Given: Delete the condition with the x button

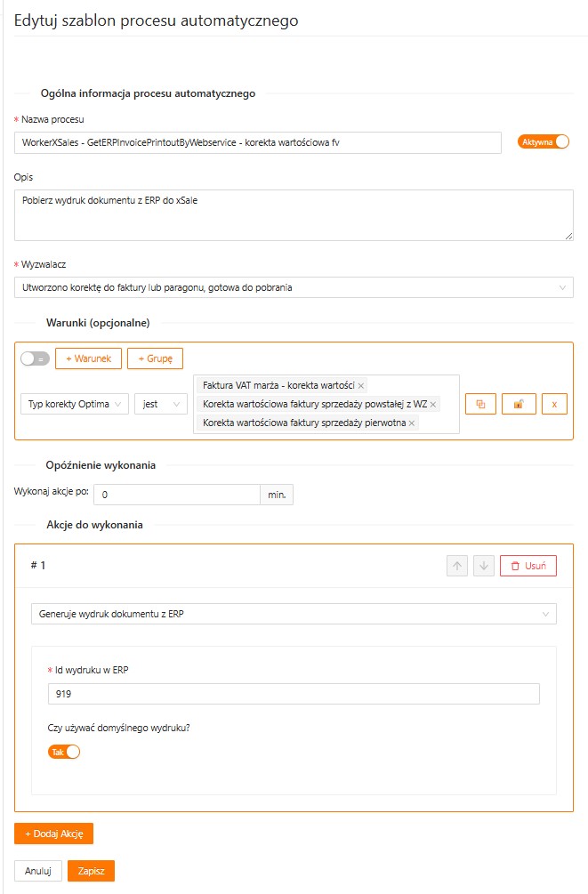Looking at the screenshot, I should pyautogui.click(x=554, y=404).
